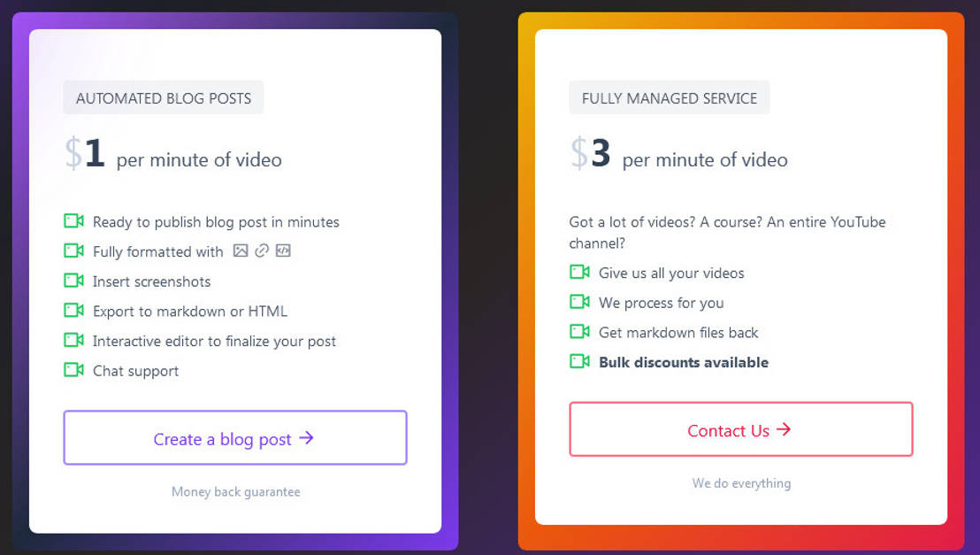Click video icon beside "Get markdown files back"
The width and height of the screenshot is (980, 555).
click(579, 332)
